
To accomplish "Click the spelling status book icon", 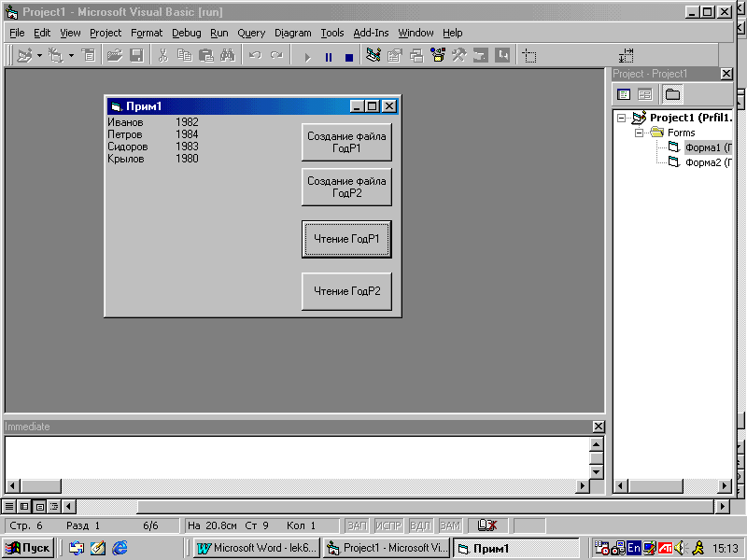I will pos(487,525).
